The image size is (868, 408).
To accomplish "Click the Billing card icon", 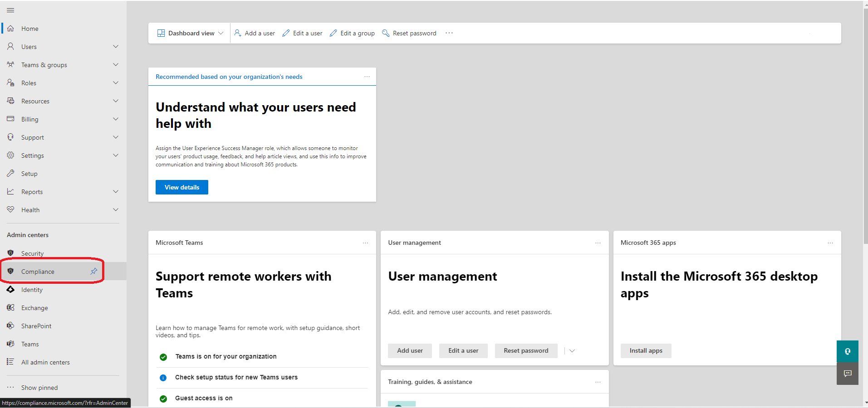I will click(10, 119).
